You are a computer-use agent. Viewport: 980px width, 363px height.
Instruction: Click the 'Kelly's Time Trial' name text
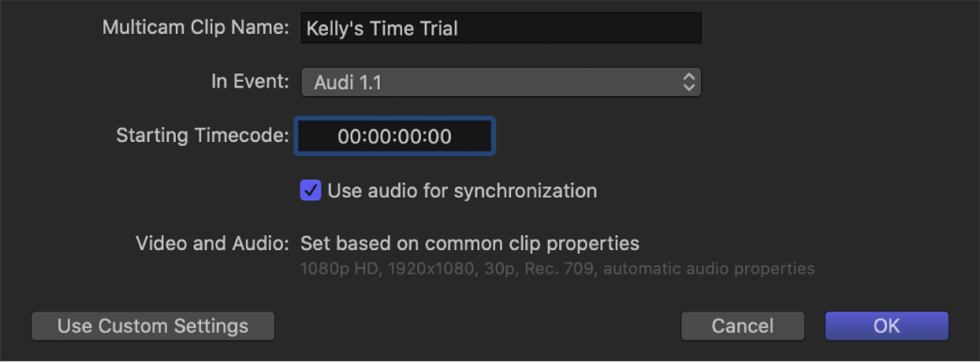point(382,29)
